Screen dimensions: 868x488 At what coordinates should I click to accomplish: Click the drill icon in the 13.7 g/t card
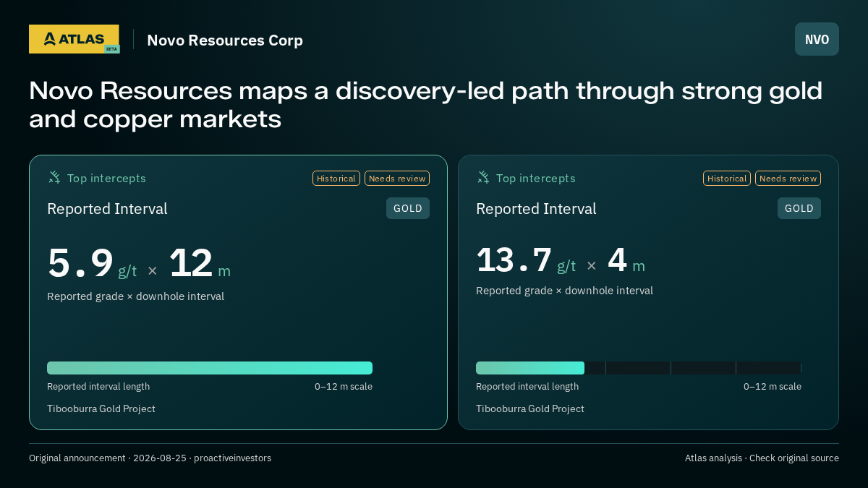click(x=483, y=178)
